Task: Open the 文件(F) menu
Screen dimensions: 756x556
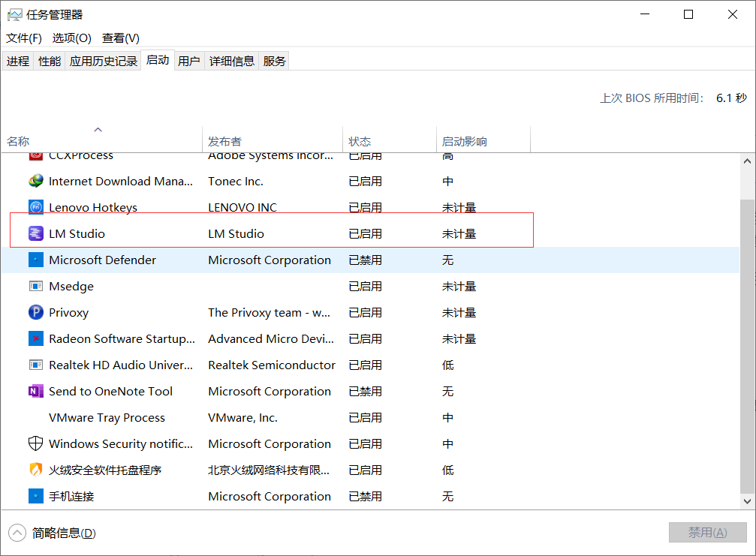Action: [x=23, y=38]
